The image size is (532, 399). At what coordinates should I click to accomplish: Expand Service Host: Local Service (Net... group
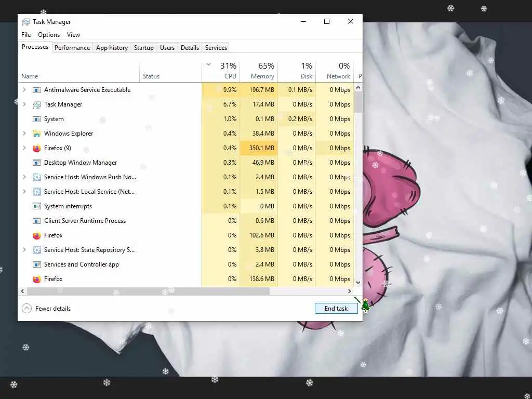click(x=24, y=191)
